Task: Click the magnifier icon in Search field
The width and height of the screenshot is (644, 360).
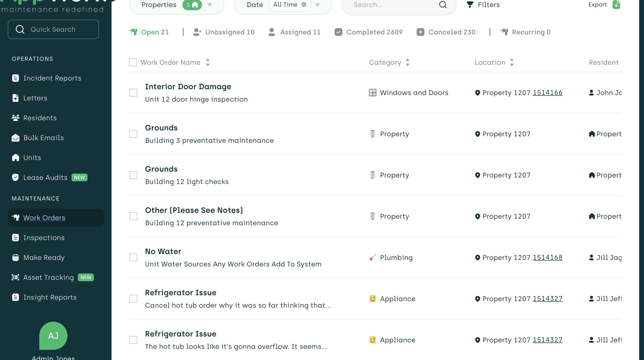Action: (443, 5)
